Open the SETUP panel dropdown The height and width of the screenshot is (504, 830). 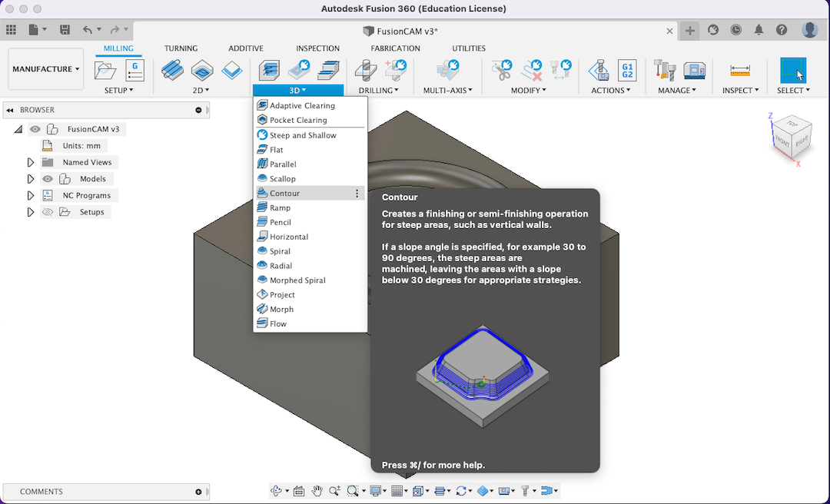coord(118,91)
